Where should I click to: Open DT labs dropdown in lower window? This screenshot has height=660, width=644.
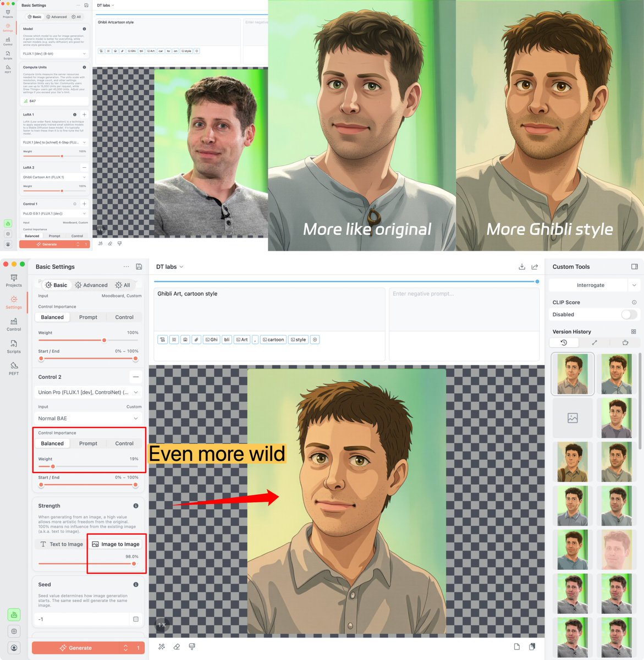[169, 267]
